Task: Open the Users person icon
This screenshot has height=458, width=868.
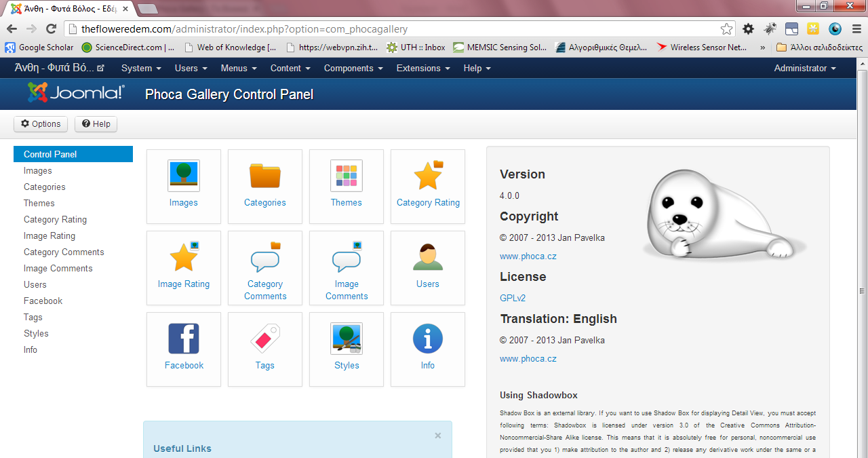Action: pyautogui.click(x=428, y=257)
